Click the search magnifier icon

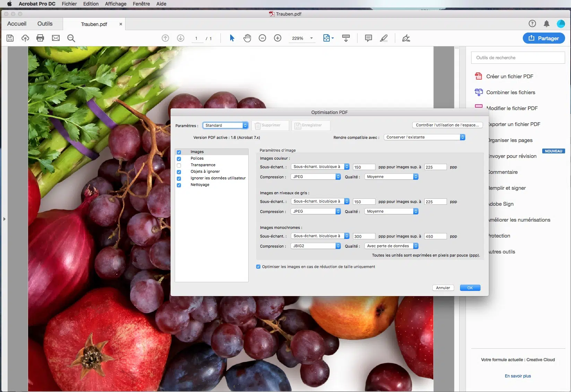click(71, 38)
